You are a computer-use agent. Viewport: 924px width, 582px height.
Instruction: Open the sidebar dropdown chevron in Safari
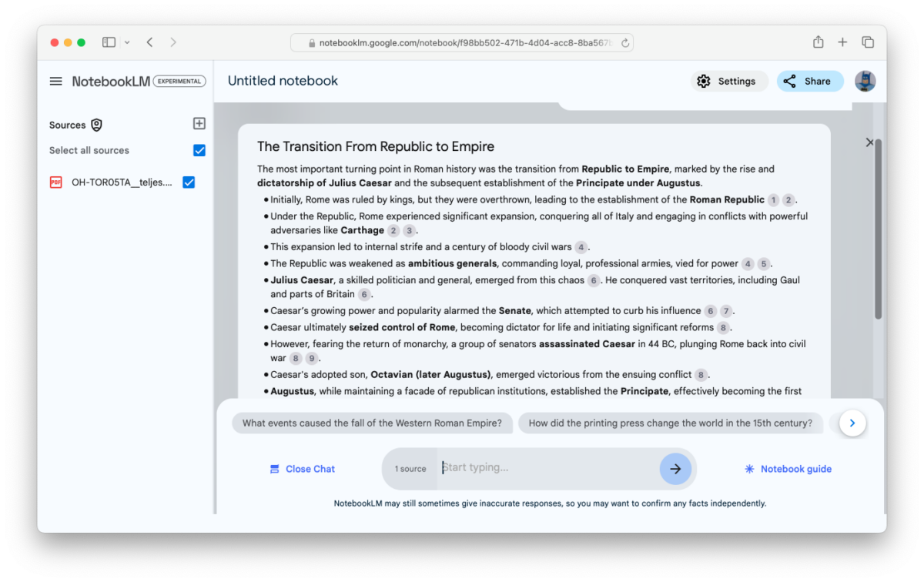point(127,42)
